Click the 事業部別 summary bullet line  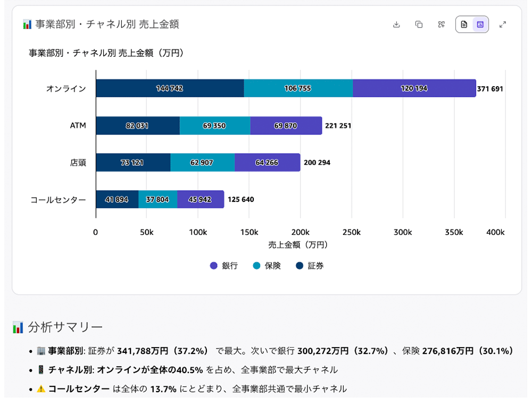pyautogui.click(x=275, y=351)
